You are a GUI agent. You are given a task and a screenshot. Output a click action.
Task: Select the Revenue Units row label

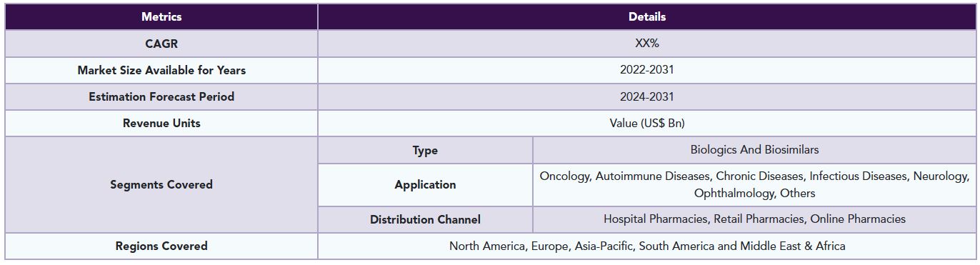[x=161, y=123]
